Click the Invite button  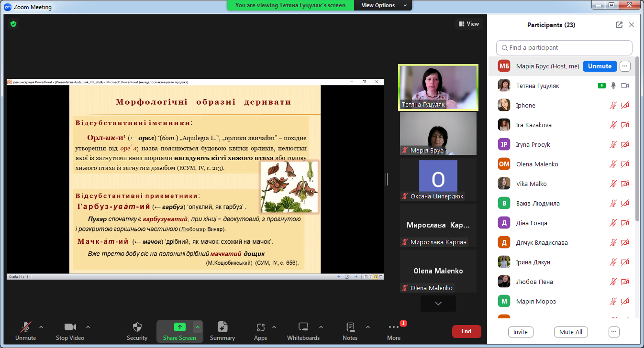point(520,332)
